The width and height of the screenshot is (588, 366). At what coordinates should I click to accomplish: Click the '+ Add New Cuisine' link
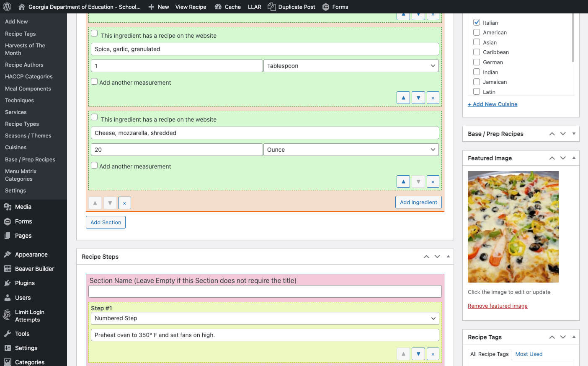point(493,104)
